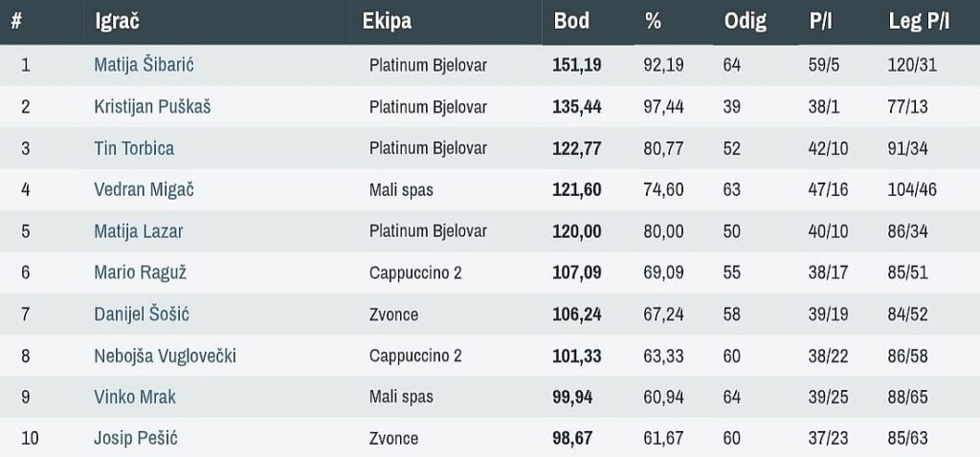Select player Vedran Migač
Image resolution: width=980 pixels, height=457 pixels.
(x=144, y=189)
